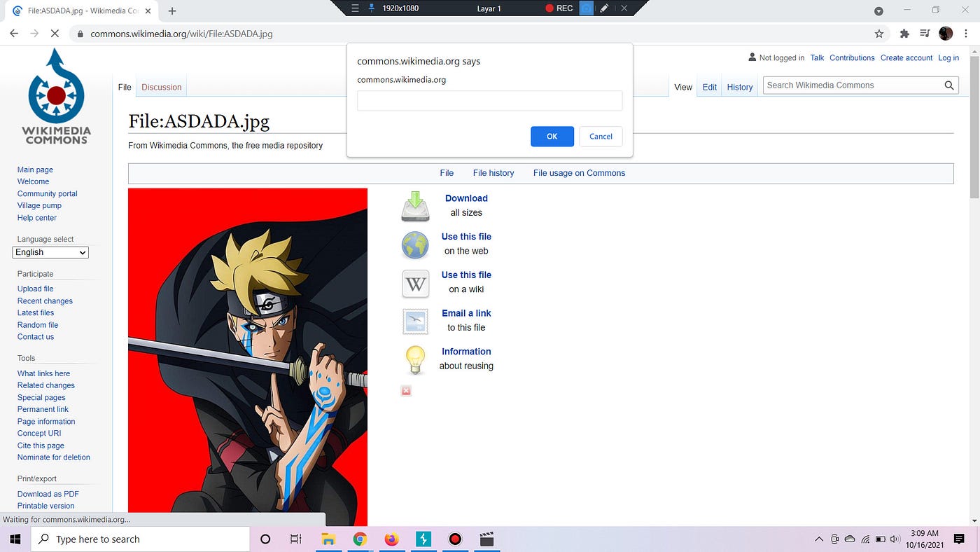Click the browser address bar URL
Screen dimensions: 980x552
coord(181,34)
